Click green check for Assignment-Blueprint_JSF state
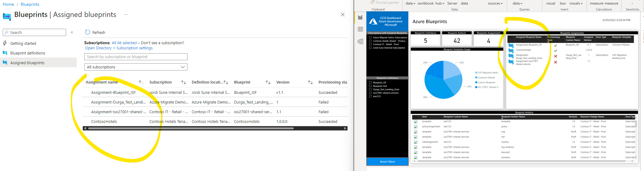 556,45
